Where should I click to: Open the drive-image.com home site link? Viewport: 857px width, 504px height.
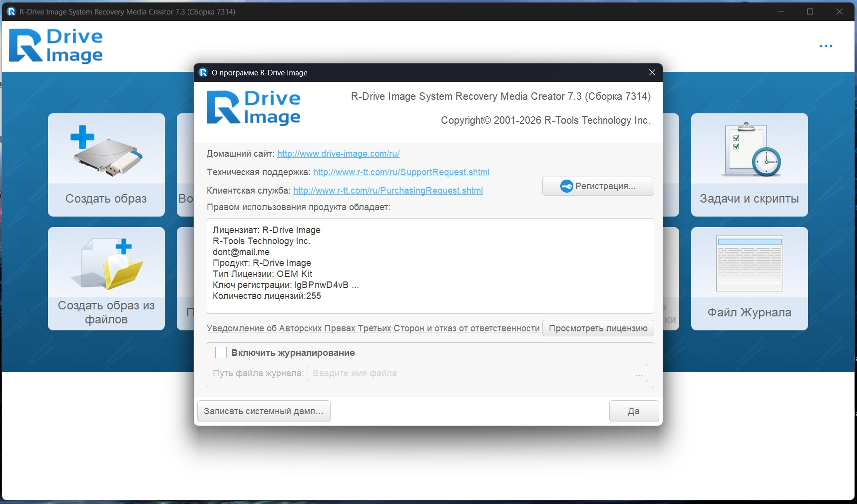338,154
